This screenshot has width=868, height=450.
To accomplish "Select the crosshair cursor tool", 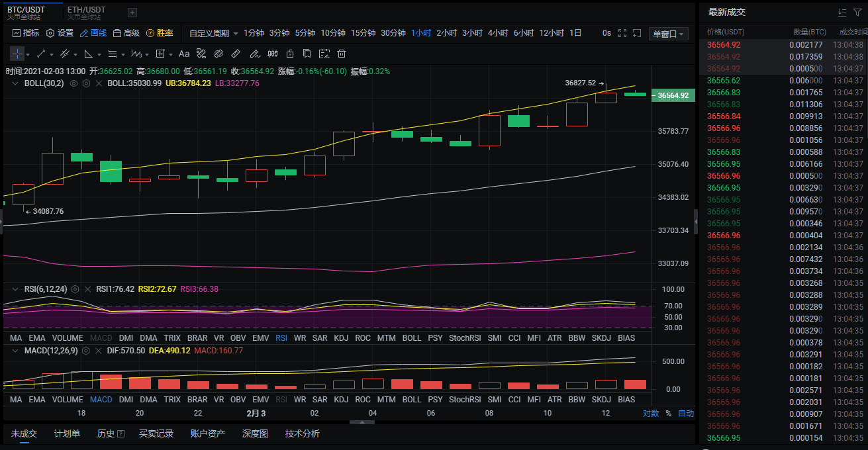I will [x=17, y=54].
